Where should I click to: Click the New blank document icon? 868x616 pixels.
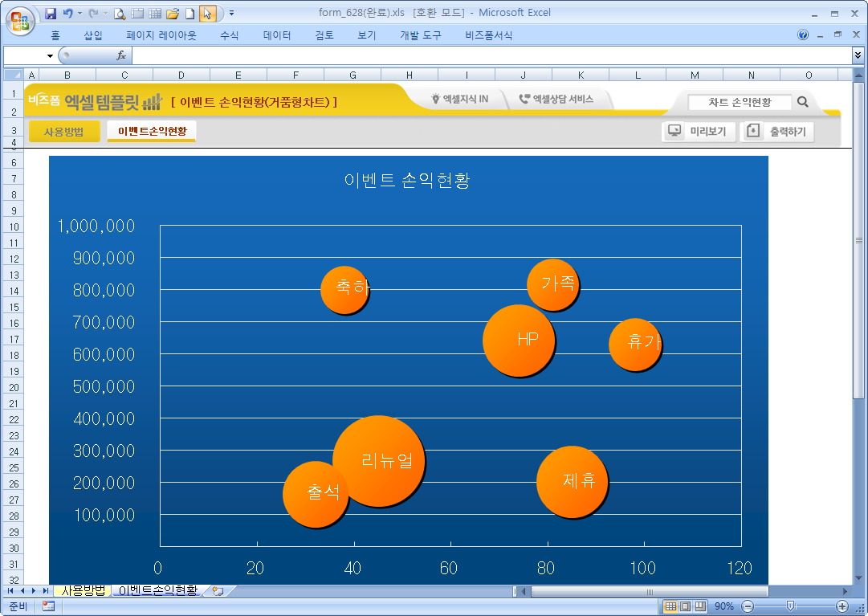(189, 14)
